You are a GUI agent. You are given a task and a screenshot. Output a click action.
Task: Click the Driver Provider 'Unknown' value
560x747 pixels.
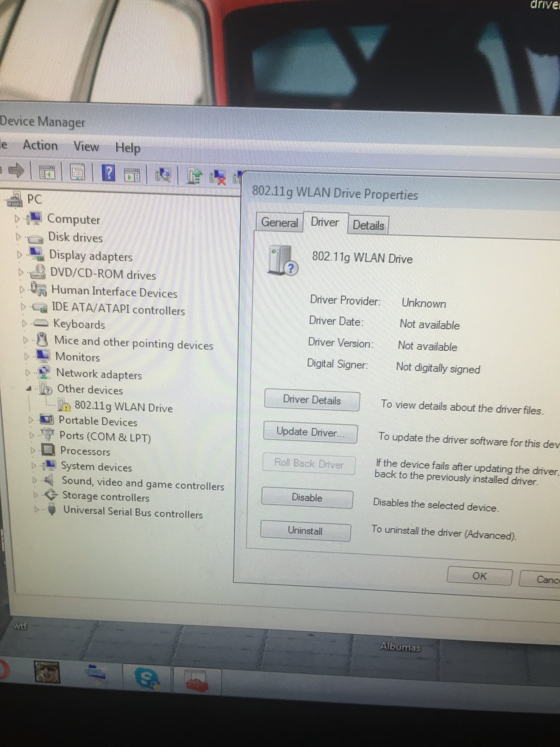[x=424, y=303]
